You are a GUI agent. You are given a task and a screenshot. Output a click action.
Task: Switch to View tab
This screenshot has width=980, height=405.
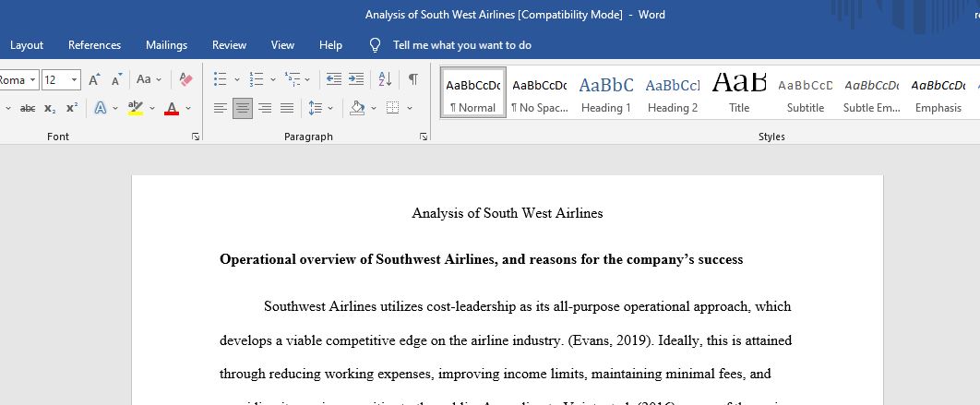pyautogui.click(x=282, y=45)
